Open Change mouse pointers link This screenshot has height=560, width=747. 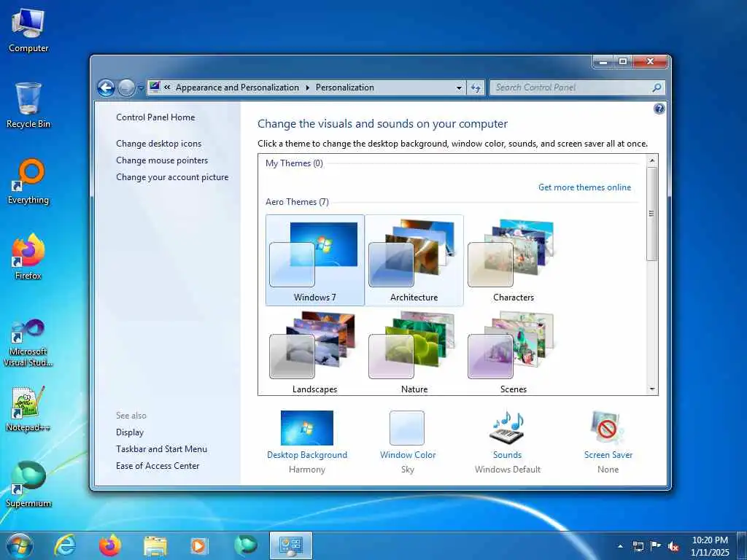point(162,160)
